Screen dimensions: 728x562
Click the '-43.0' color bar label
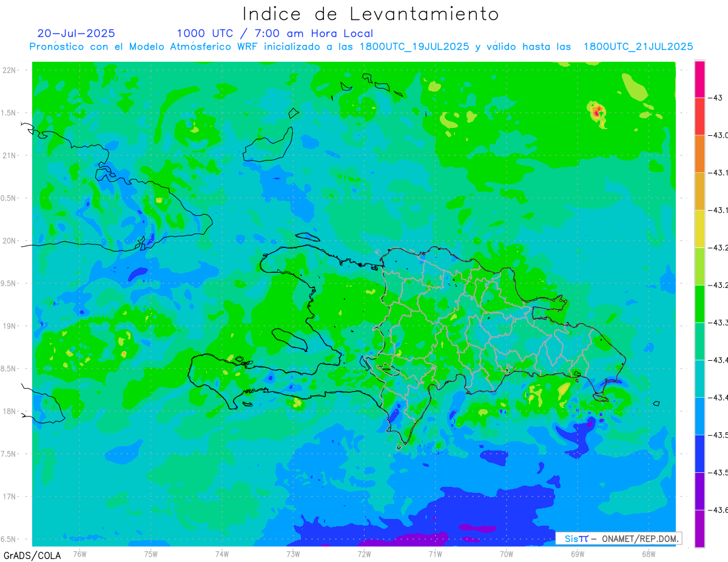[x=719, y=135]
